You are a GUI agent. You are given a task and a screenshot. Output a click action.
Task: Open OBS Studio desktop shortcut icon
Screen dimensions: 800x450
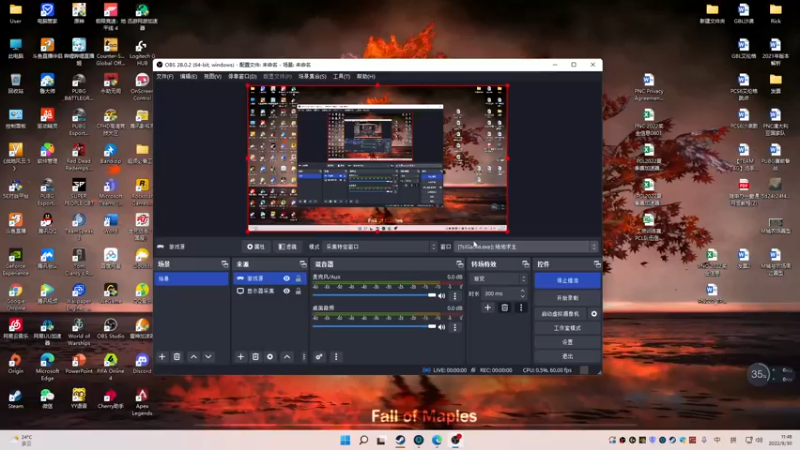[x=110, y=329]
